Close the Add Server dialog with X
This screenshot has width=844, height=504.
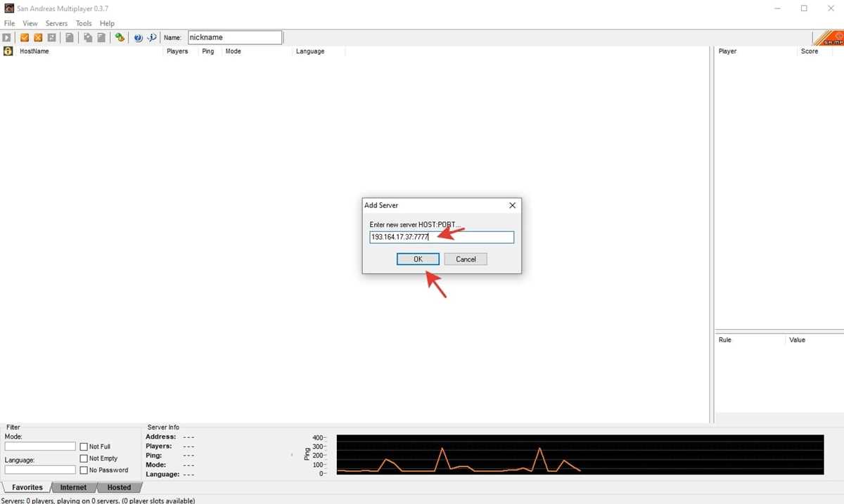click(512, 205)
